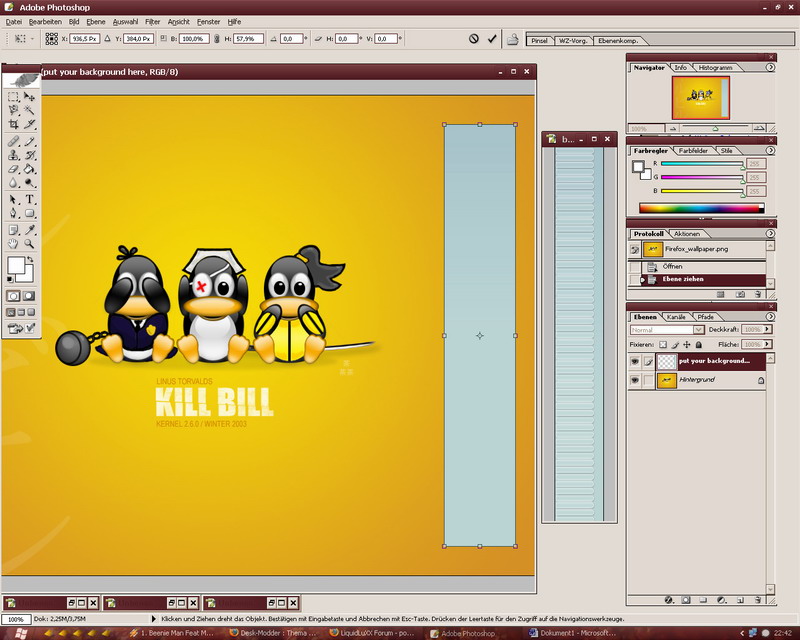Select the Path Selection arrow tool
Viewport: 800px width, 640px height.
14,200
